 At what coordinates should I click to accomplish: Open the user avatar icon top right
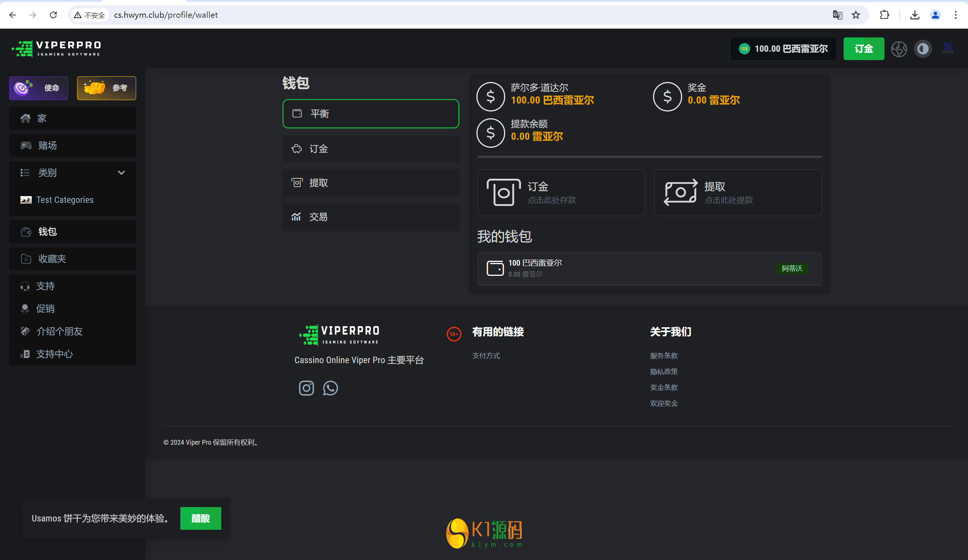[948, 48]
